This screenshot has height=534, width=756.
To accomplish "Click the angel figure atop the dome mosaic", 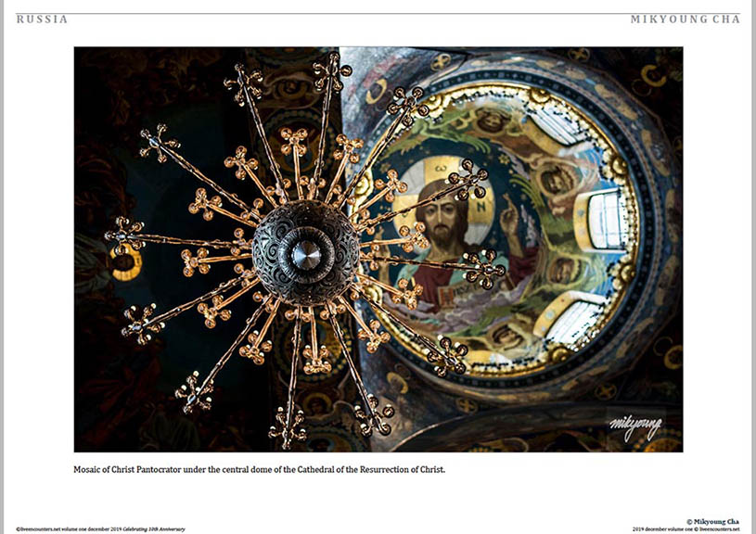I will (491, 120).
